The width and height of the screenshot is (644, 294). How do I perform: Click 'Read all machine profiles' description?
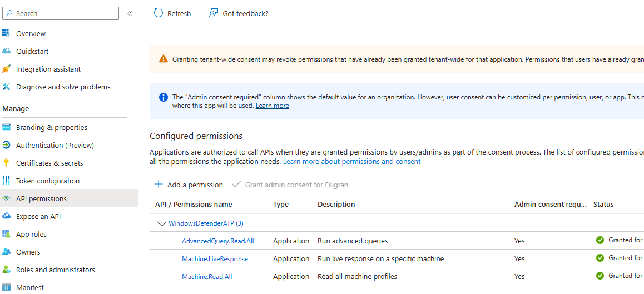[358, 276]
